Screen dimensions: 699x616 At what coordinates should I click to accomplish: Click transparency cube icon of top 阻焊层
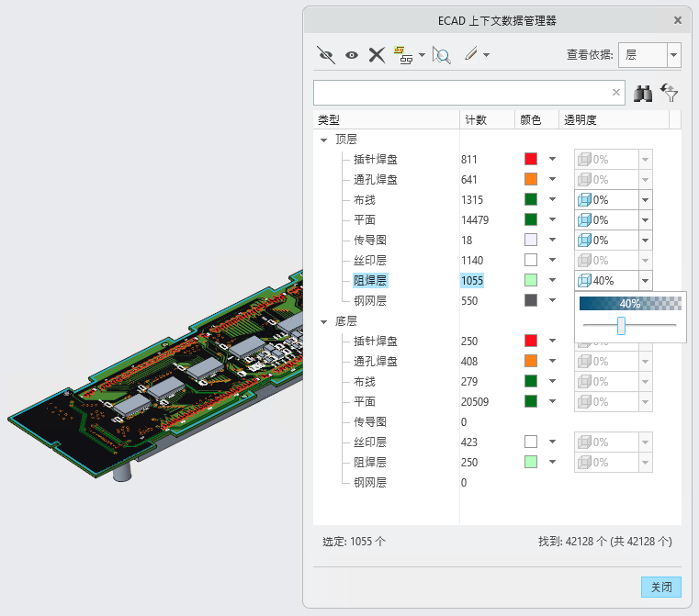[x=584, y=281]
